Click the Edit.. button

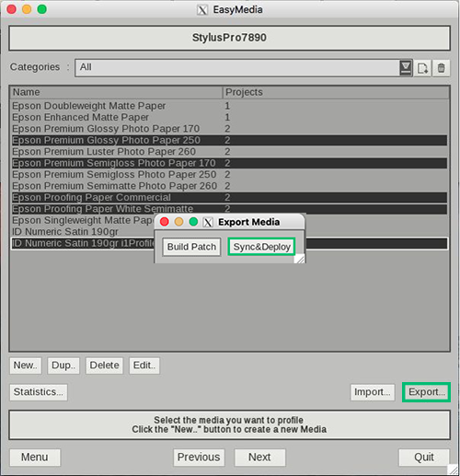144,366
